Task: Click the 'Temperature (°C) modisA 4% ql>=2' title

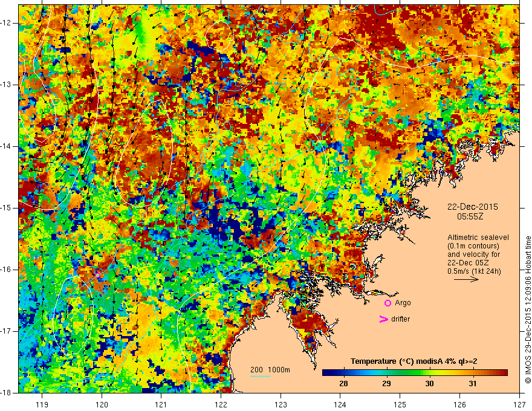Action: click(414, 361)
